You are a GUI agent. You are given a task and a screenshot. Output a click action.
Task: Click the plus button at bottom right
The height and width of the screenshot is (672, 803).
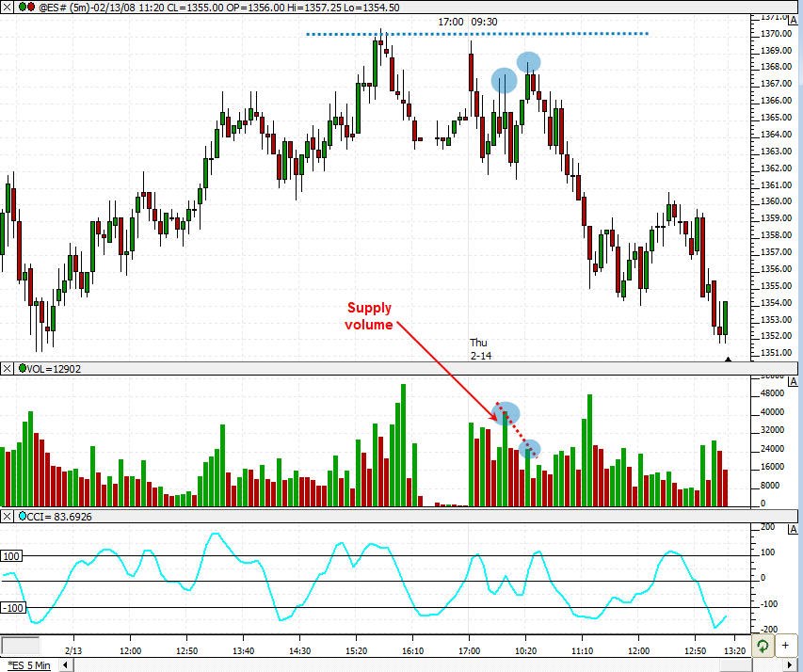788,647
